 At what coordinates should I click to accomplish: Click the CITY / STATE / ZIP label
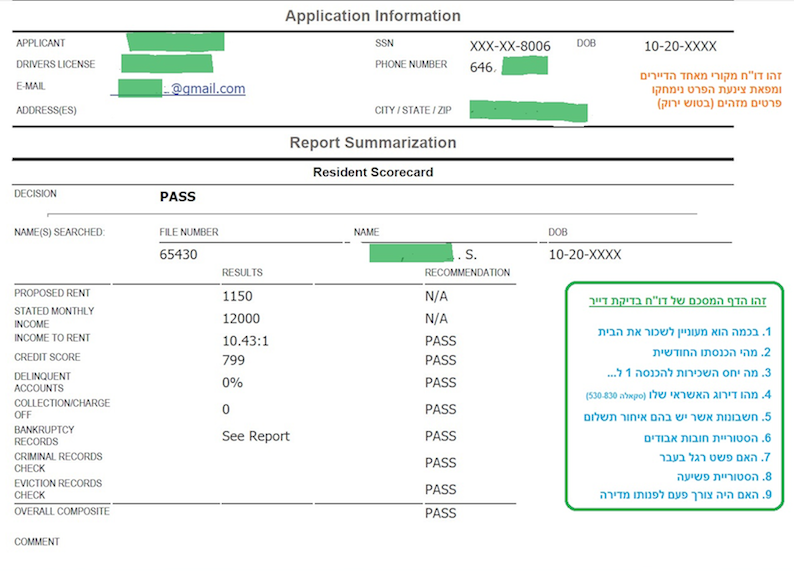(x=413, y=110)
